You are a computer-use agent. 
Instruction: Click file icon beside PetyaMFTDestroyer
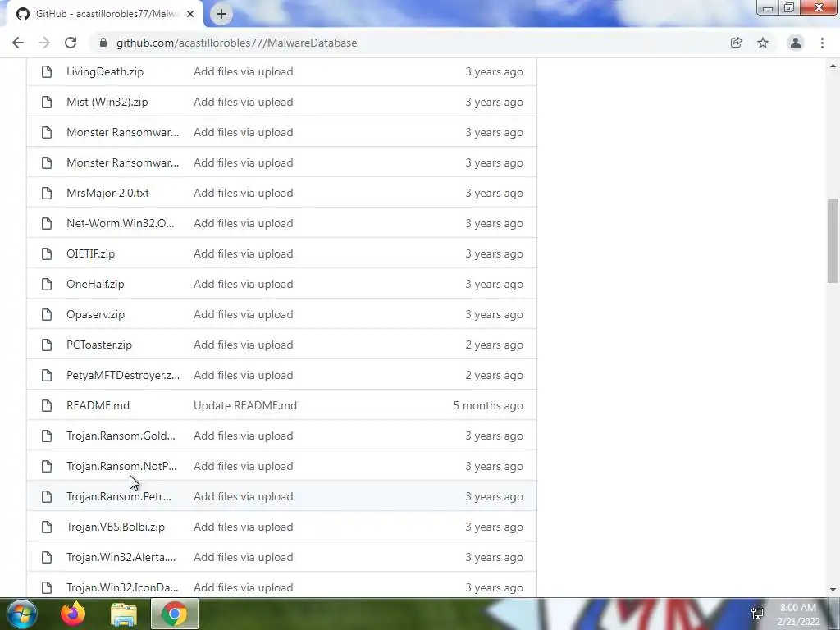tap(47, 375)
